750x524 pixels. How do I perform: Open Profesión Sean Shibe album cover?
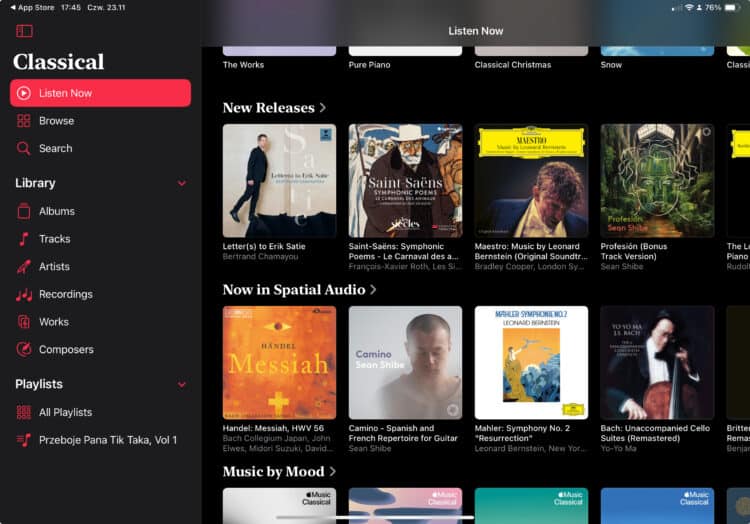tap(657, 181)
